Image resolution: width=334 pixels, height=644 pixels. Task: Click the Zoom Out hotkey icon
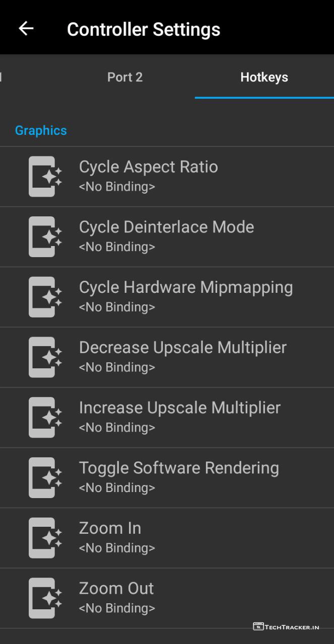pyautogui.click(x=45, y=598)
